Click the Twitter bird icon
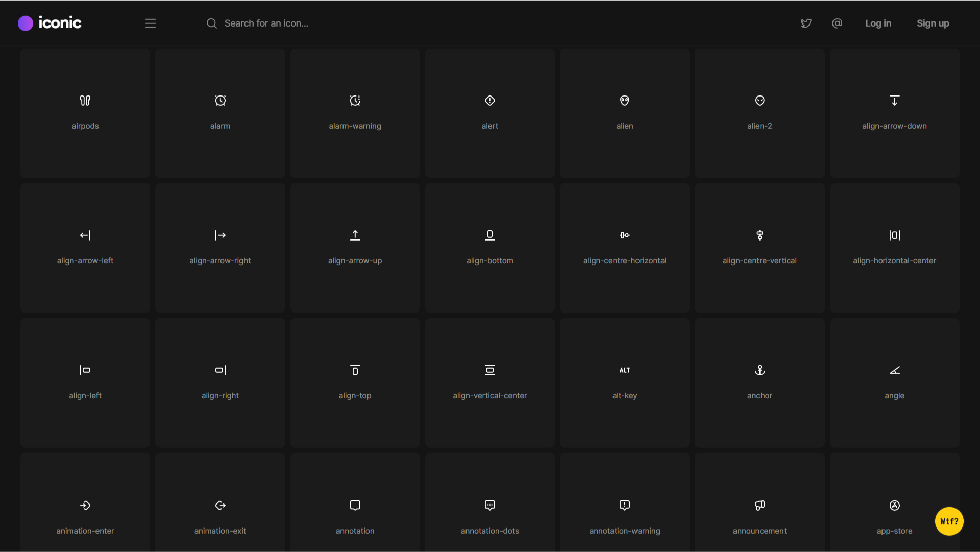Image resolution: width=980 pixels, height=552 pixels. tap(806, 23)
